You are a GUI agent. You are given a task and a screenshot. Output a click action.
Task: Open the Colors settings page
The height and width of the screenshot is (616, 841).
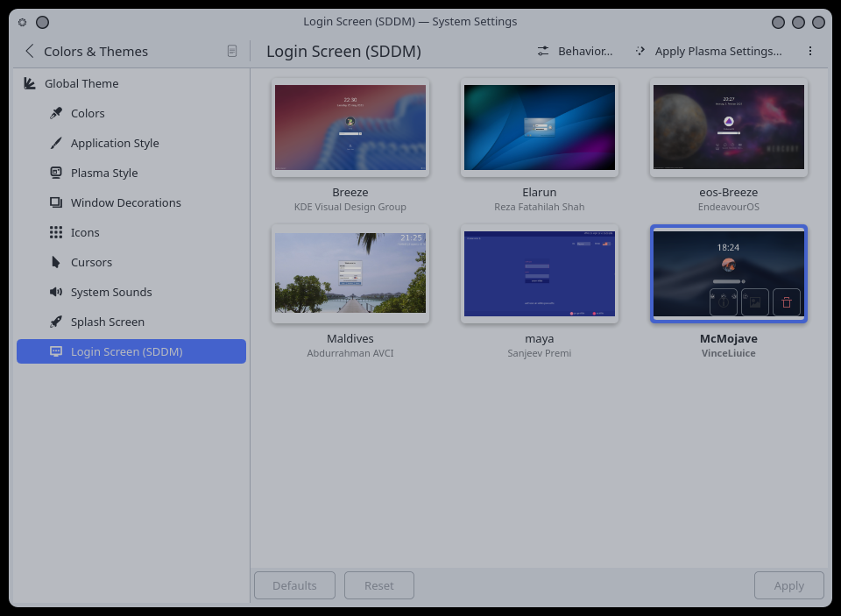(88, 113)
